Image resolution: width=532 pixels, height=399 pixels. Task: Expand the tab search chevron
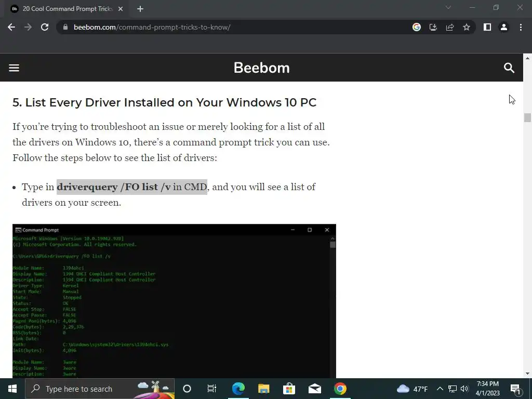[448, 7]
